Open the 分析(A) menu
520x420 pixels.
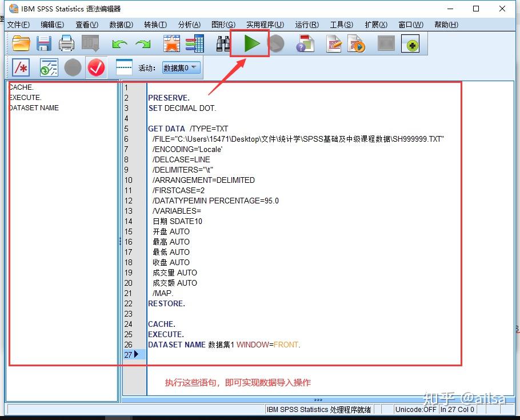pyautogui.click(x=189, y=25)
